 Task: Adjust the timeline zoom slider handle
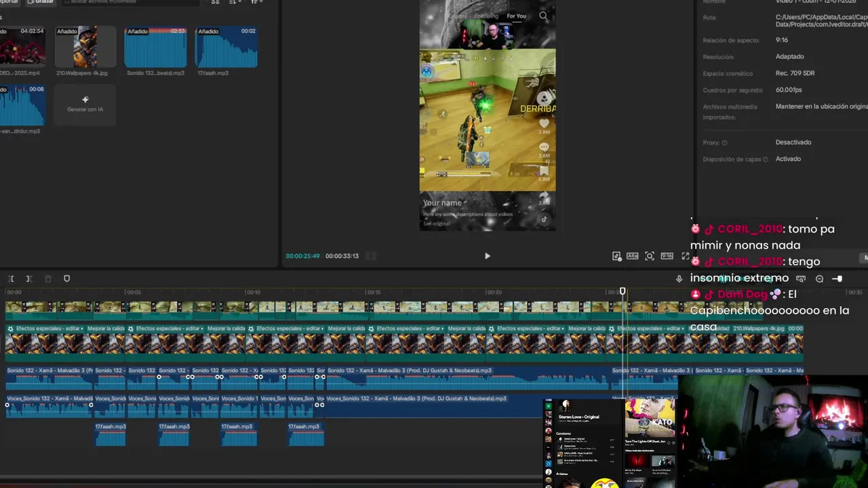coord(838,279)
